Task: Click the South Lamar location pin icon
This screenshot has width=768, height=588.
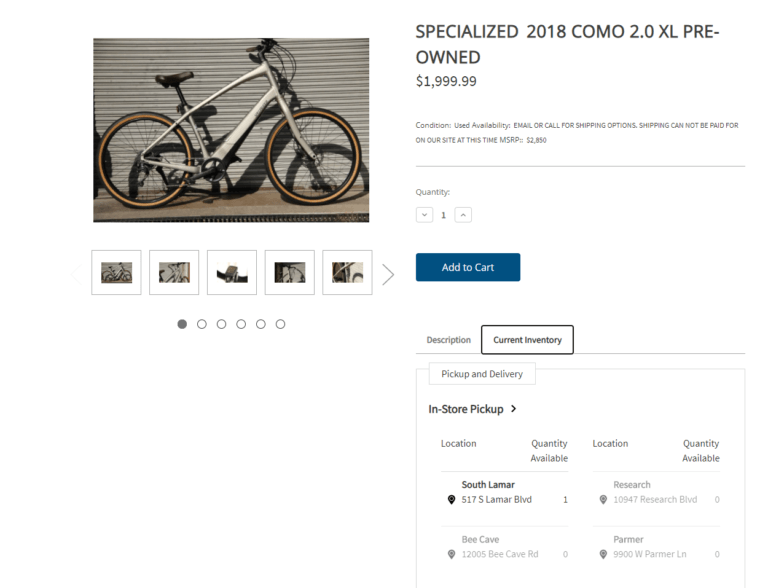Action: coord(451,500)
